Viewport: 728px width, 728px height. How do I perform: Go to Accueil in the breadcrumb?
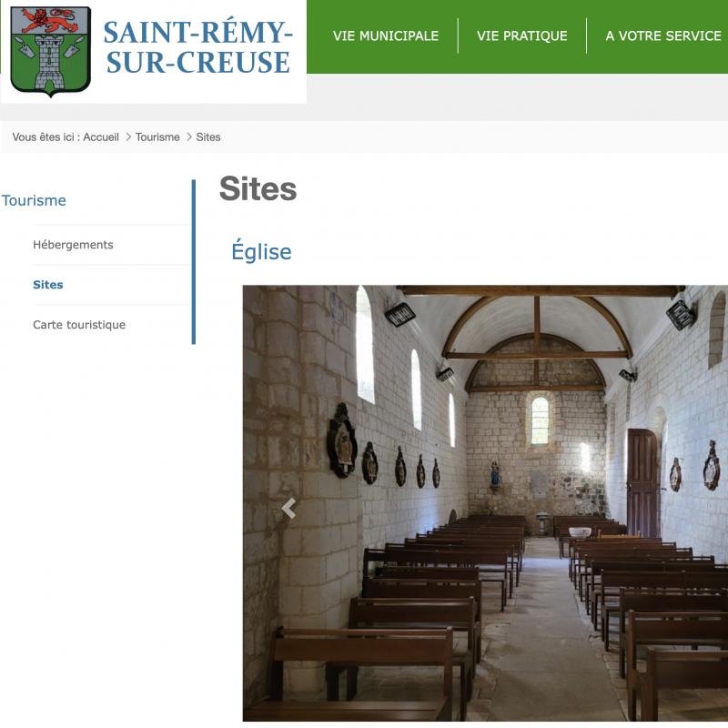click(101, 137)
